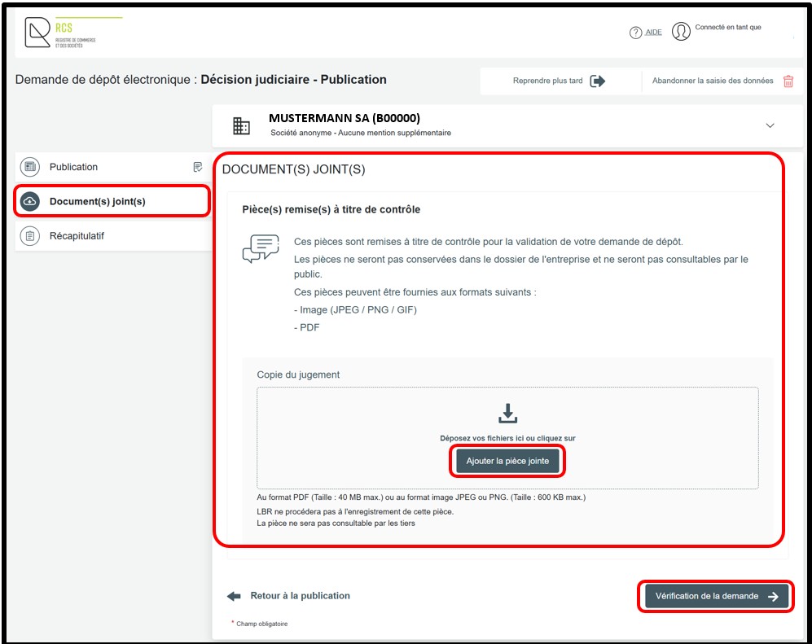This screenshot has width=812, height=644.
Task: Open the AIDE help link
Action: pos(653,33)
